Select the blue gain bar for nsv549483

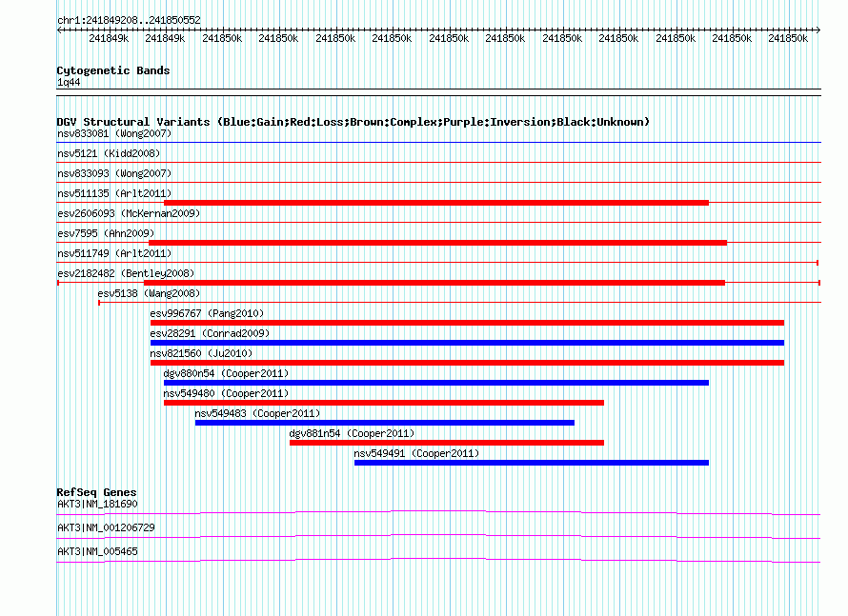[x=385, y=423]
